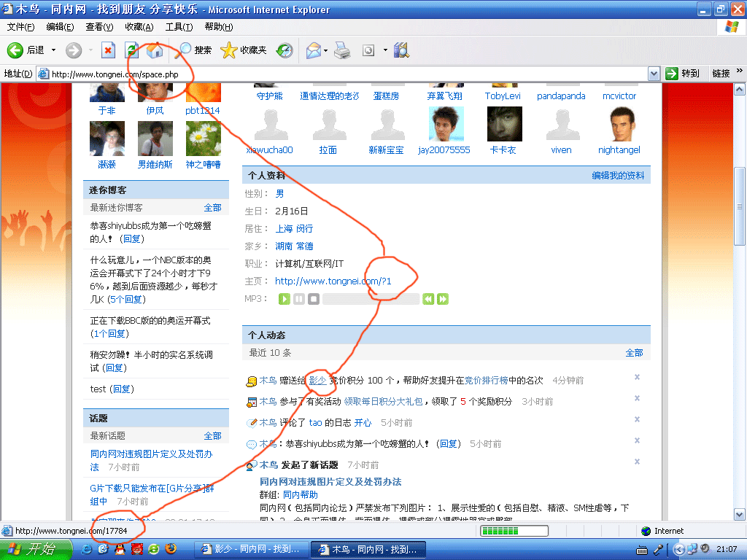Open the 编辑(E) menu
The image size is (747, 560).
pyautogui.click(x=60, y=27)
